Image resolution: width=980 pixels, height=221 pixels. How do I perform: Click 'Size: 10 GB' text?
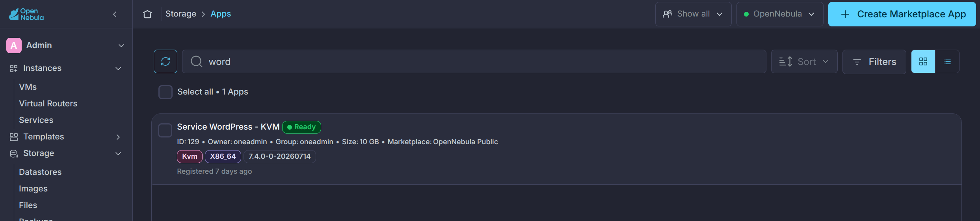click(x=360, y=142)
